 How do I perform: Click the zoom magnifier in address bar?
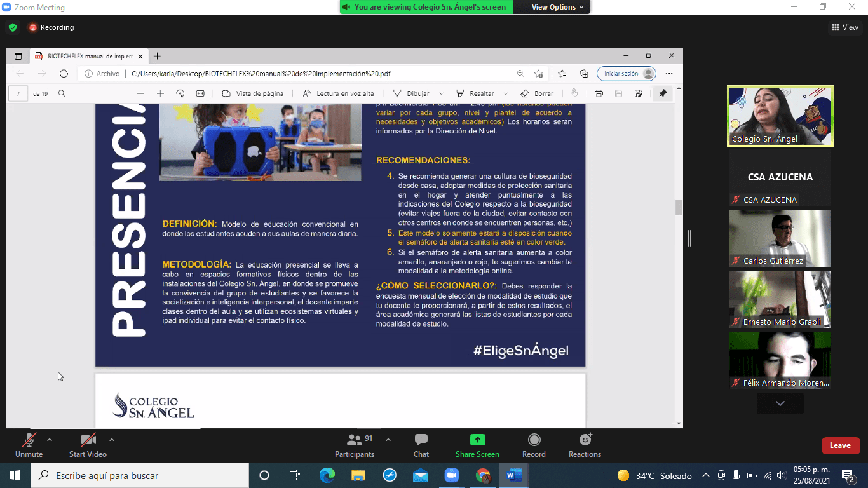pyautogui.click(x=520, y=74)
